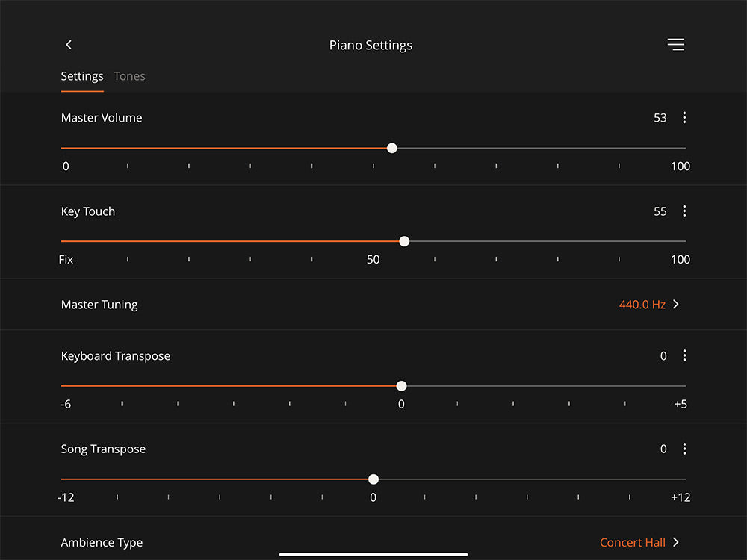This screenshot has height=560, width=747.
Task: Select the Settings tab
Action: [x=82, y=76]
